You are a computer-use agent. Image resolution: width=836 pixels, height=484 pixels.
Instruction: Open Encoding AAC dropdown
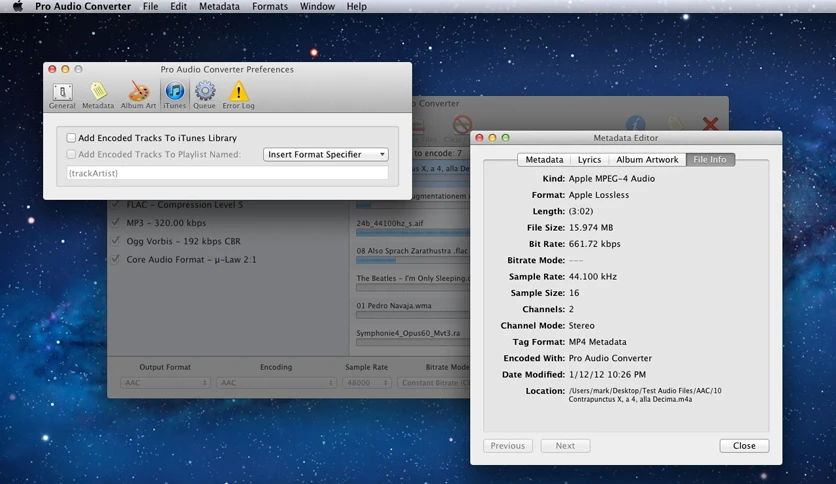(x=276, y=383)
